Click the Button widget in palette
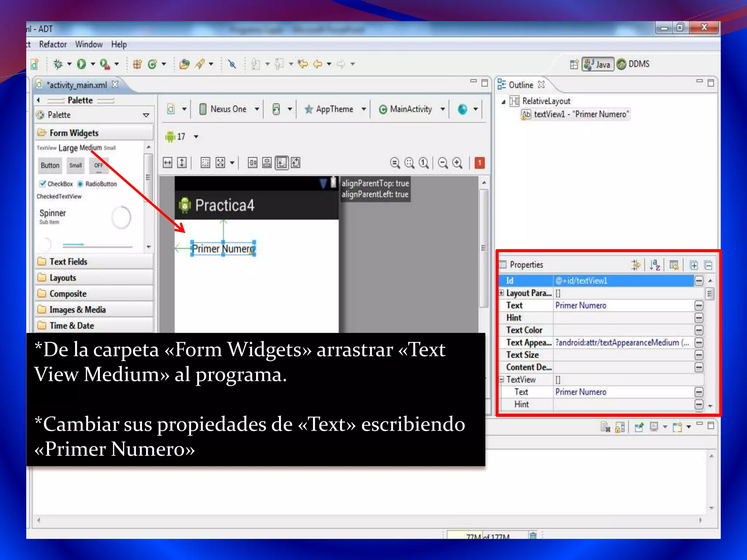This screenshot has height=560, width=747. [50, 166]
